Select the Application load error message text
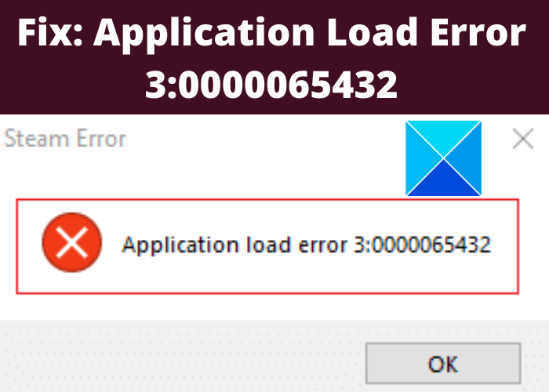The height and width of the screenshot is (392, 549). pos(307,245)
